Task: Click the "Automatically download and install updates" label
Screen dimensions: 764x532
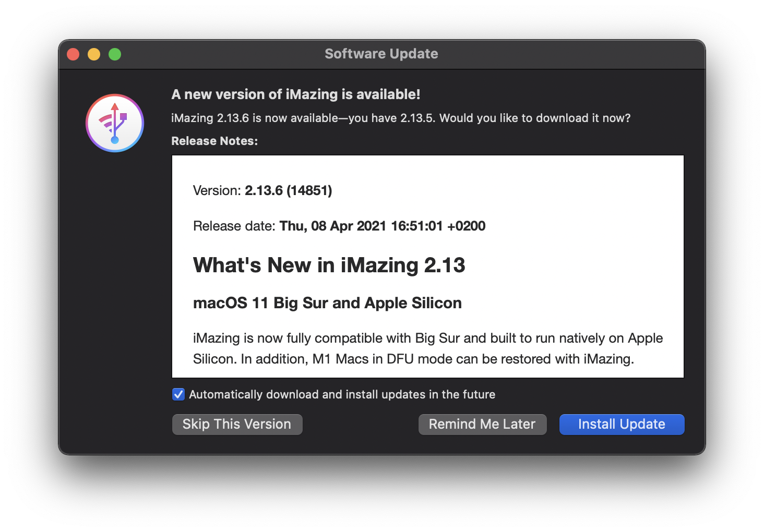Action: click(x=342, y=394)
